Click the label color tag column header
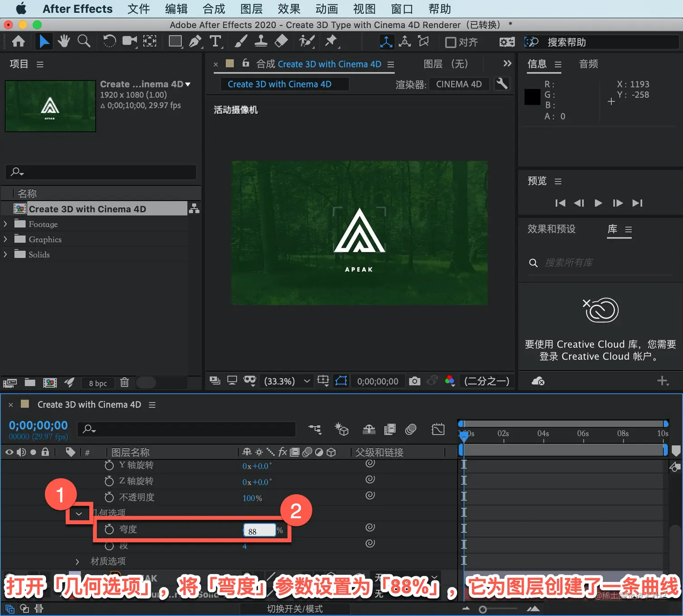The image size is (683, 616). point(70,452)
